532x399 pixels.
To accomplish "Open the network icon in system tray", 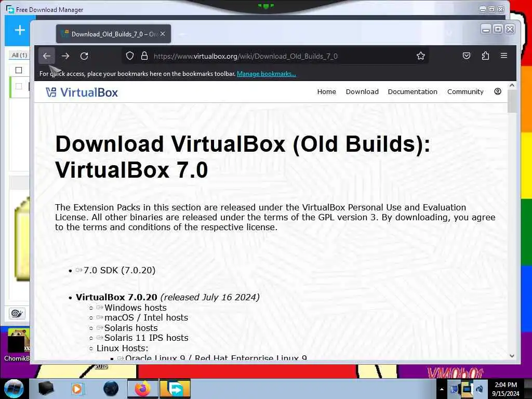I will coord(467,389).
